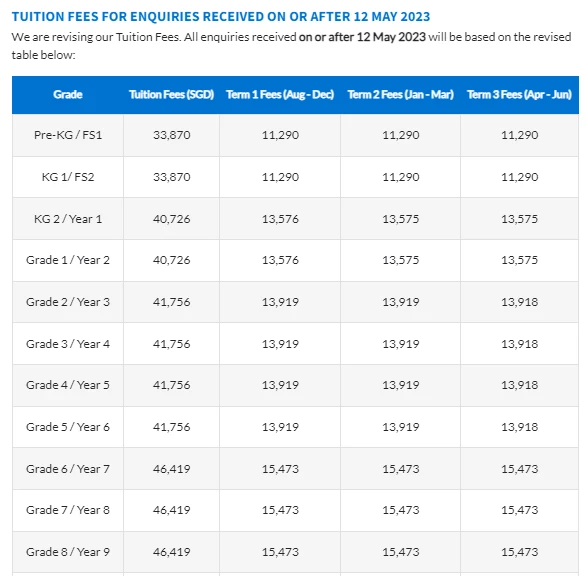The height and width of the screenshot is (576, 586).
Task: Select the KG 1/ FS2 grade cell
Action: click(x=68, y=177)
